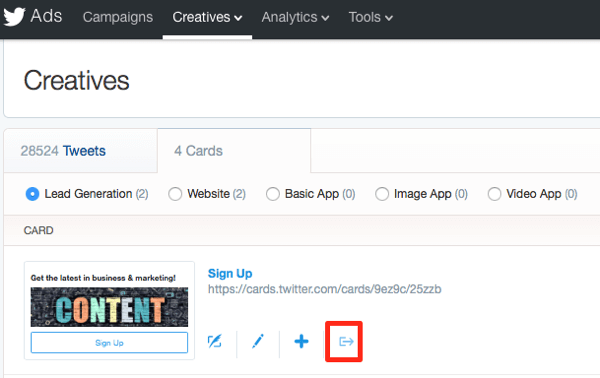Choose the Basic App radio option
This screenshot has height=378, width=600.
click(273, 194)
